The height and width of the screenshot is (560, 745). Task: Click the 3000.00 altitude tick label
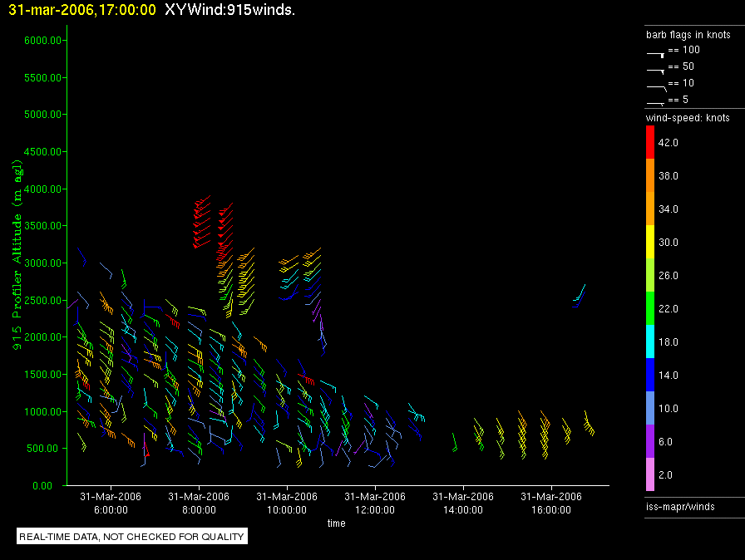(x=42, y=263)
